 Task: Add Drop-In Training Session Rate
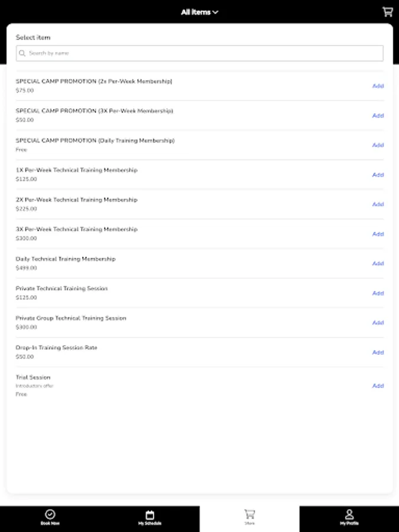tap(378, 352)
